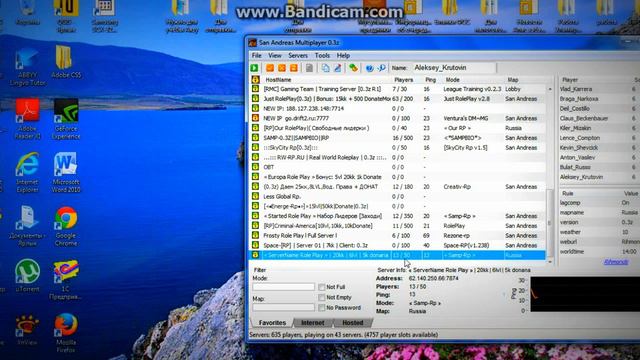The width and height of the screenshot is (640, 360).
Task: Click the blue-and-red pencil icon in the toolbar
Action: [338, 68]
